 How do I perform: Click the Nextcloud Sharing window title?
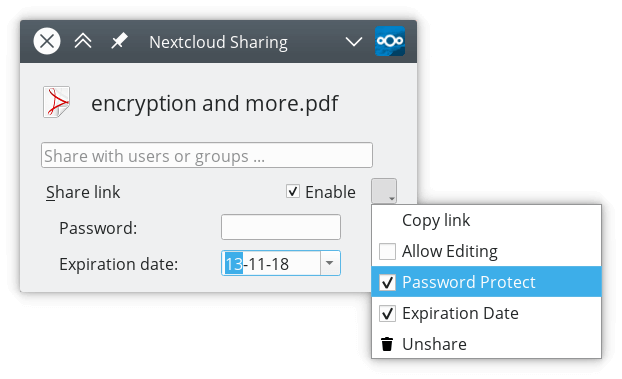coord(218,42)
